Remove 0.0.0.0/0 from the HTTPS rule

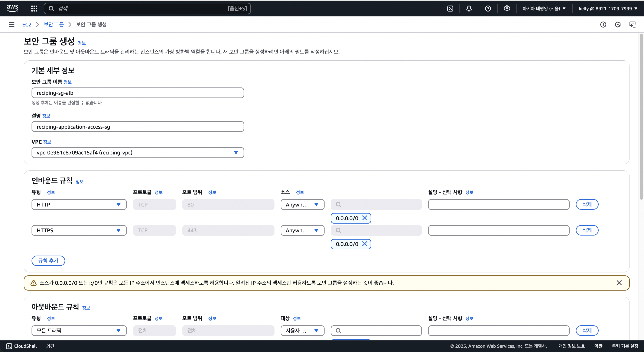(364, 244)
